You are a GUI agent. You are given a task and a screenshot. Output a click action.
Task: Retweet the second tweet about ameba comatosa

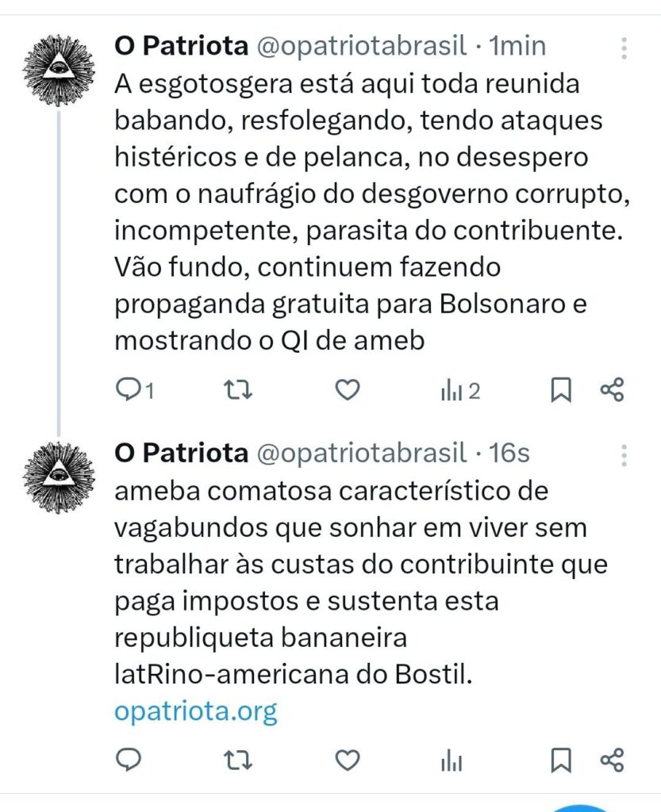(x=238, y=760)
